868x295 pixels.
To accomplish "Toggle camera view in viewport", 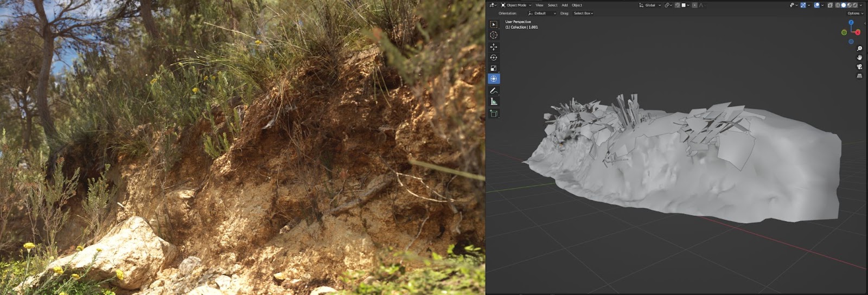I will (859, 67).
